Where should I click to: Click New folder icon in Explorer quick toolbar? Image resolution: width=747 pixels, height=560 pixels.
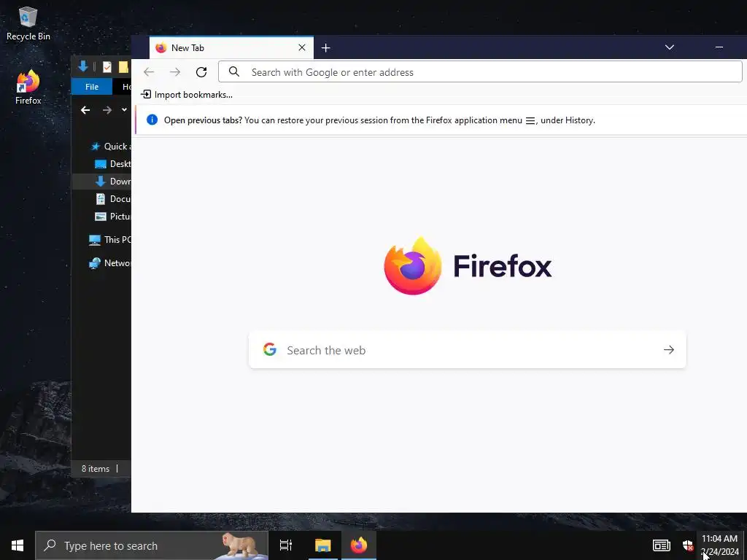click(124, 67)
